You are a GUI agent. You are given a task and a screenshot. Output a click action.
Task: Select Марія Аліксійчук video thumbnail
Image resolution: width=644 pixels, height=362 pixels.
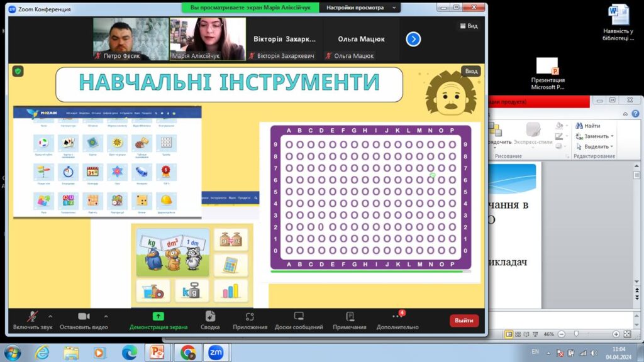208,38
